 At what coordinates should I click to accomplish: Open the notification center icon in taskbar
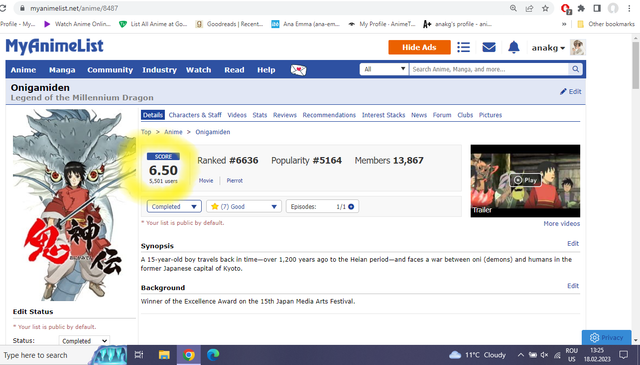click(x=623, y=354)
